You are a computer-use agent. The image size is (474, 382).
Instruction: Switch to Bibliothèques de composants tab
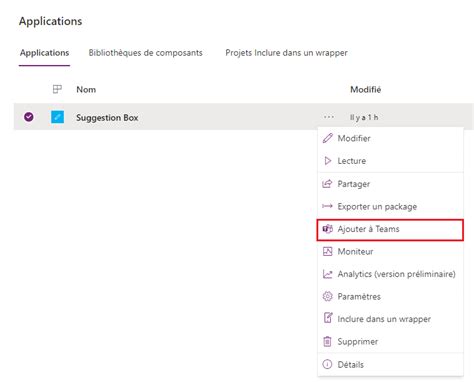coord(145,53)
